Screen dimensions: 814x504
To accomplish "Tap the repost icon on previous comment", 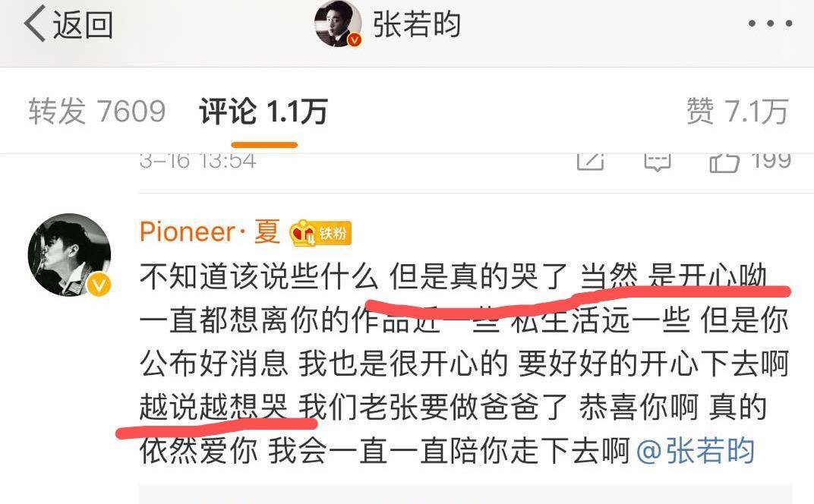I will [x=590, y=161].
